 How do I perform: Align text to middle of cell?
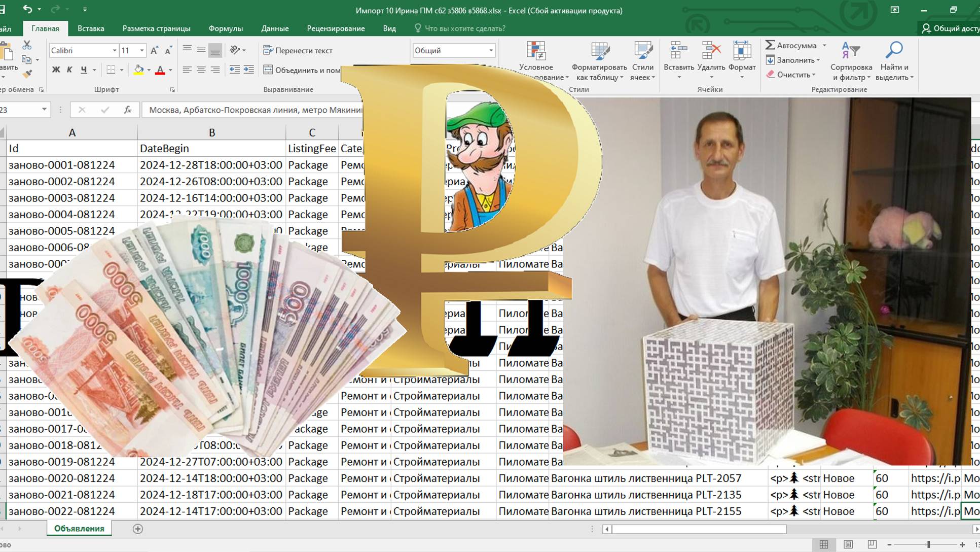tap(201, 50)
